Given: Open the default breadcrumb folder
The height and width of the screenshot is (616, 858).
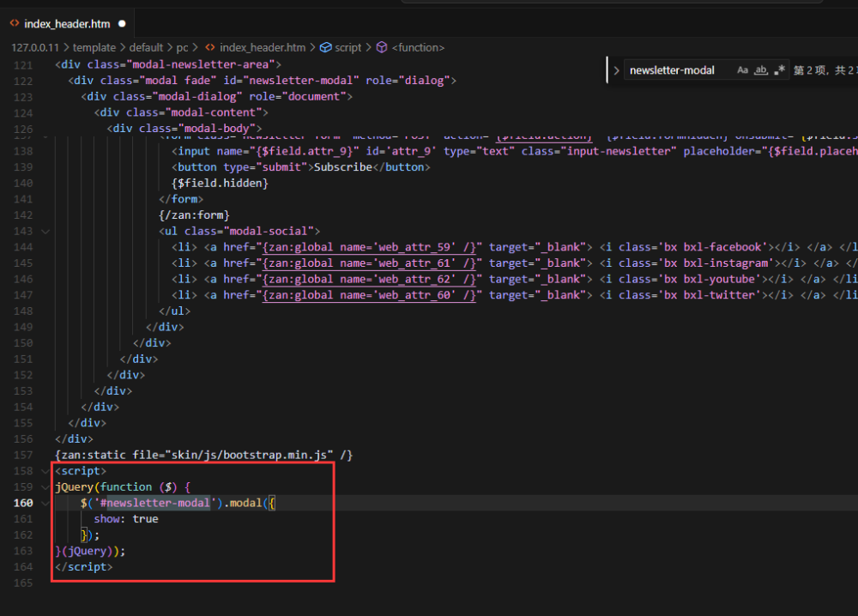Looking at the screenshot, I should click(146, 47).
